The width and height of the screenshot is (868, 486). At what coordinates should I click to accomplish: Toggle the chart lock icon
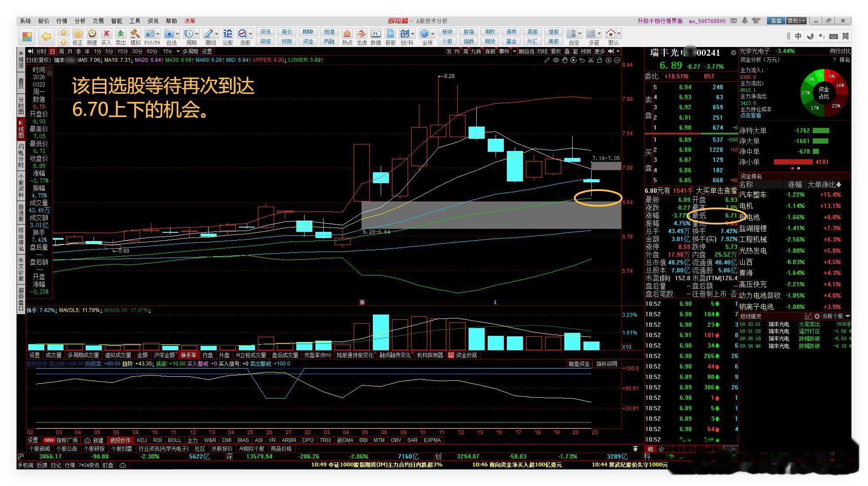tap(599, 60)
